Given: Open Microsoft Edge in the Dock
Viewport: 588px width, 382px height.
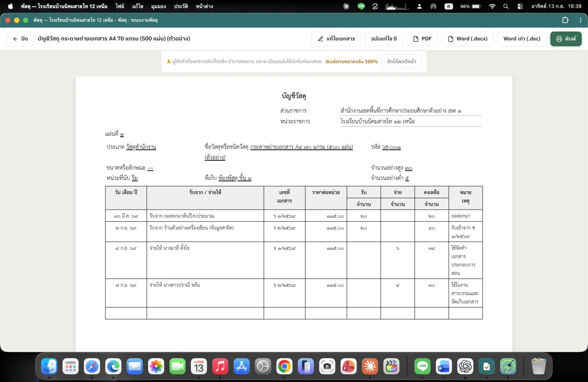Looking at the screenshot, I should 113,367.
